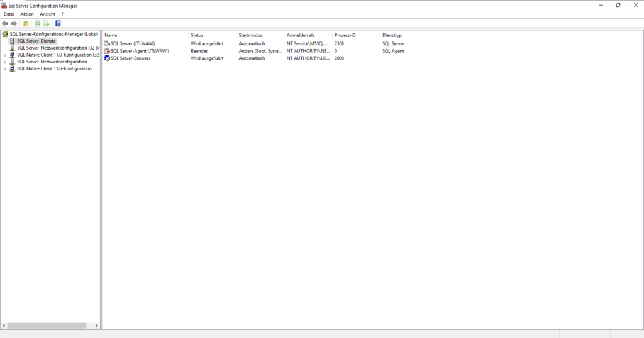
Task: Click the NT AUTHORITY\NE... logon cell
Action: [x=308, y=51]
